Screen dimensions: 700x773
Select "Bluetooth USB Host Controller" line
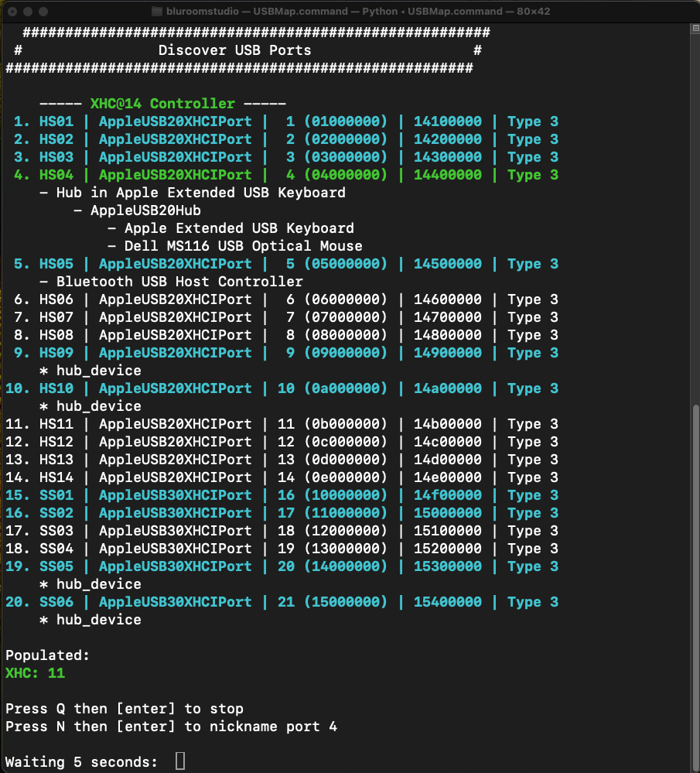[179, 282]
